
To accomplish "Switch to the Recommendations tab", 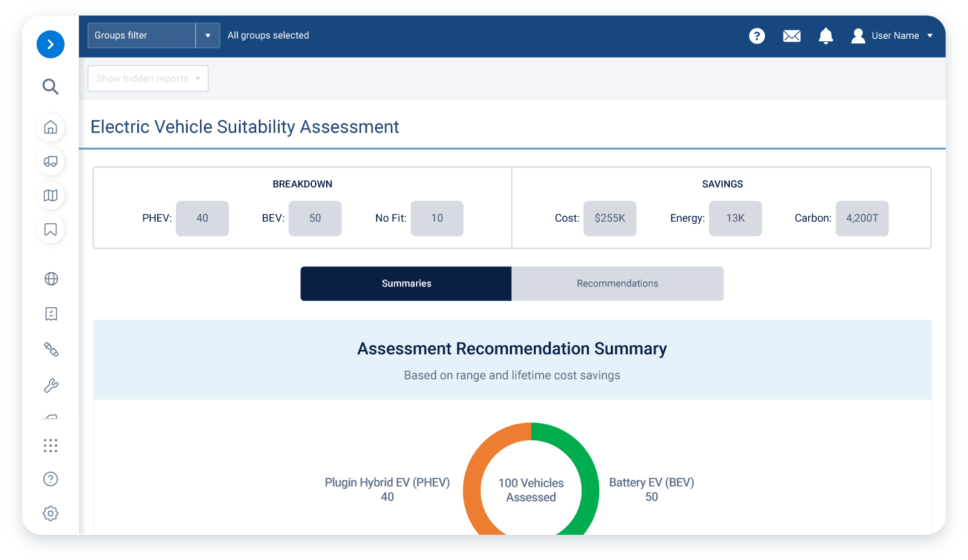I will pos(617,283).
